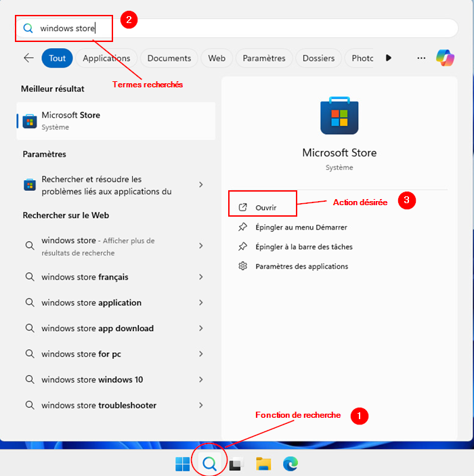
Task: Click the Microsoft Store title in preview pane
Action: 339,153
